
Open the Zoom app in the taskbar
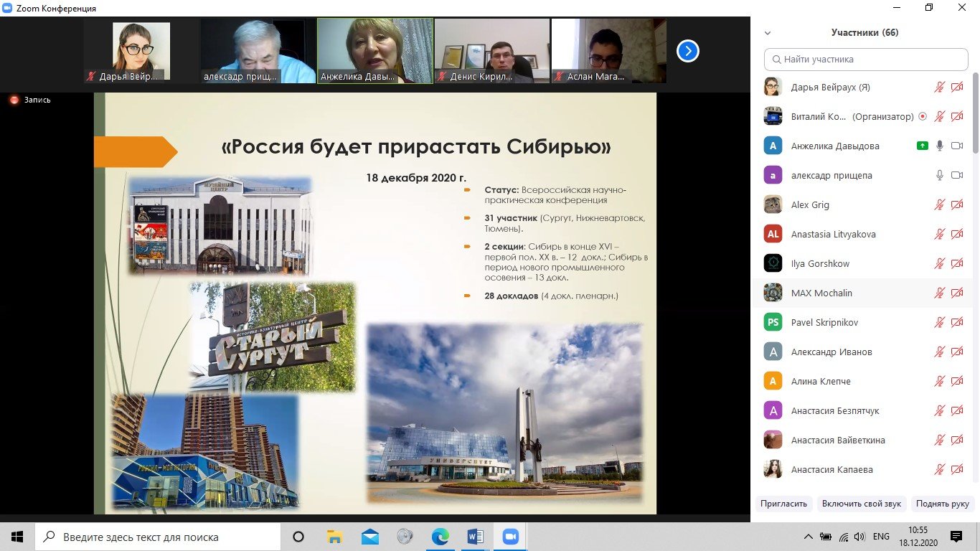pos(510,536)
